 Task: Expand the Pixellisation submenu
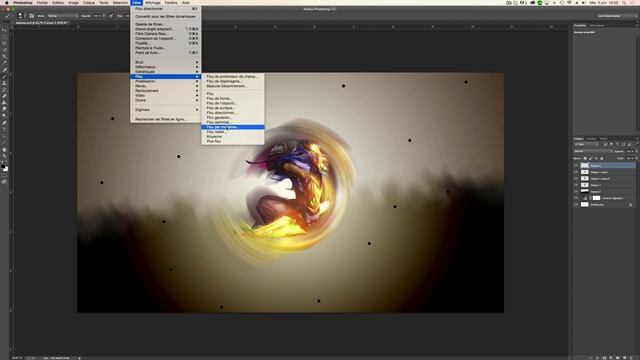pos(166,81)
